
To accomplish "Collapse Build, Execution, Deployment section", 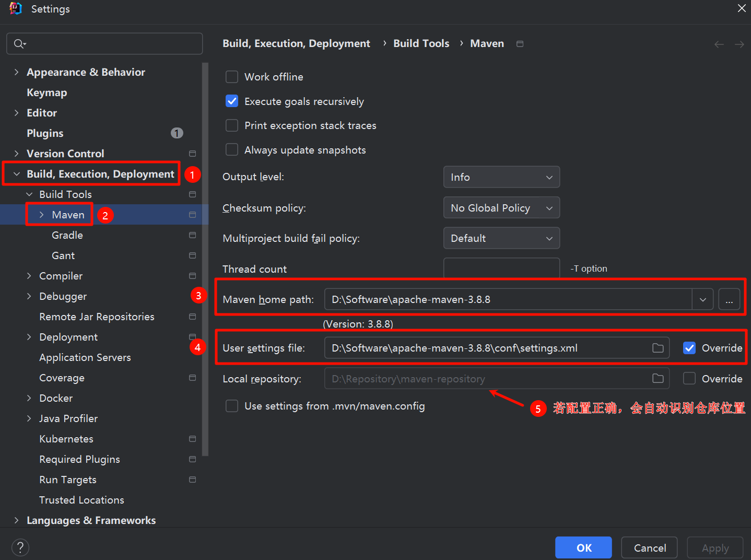I will (x=16, y=174).
